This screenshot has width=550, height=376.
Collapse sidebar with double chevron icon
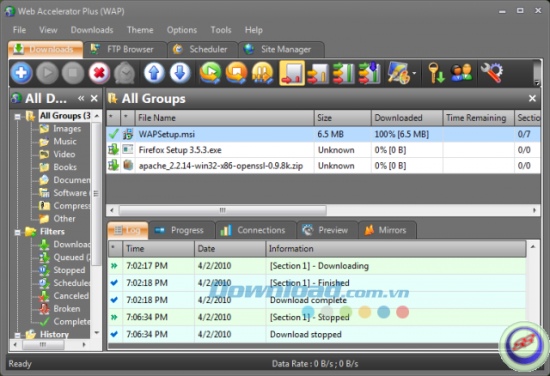[81, 98]
